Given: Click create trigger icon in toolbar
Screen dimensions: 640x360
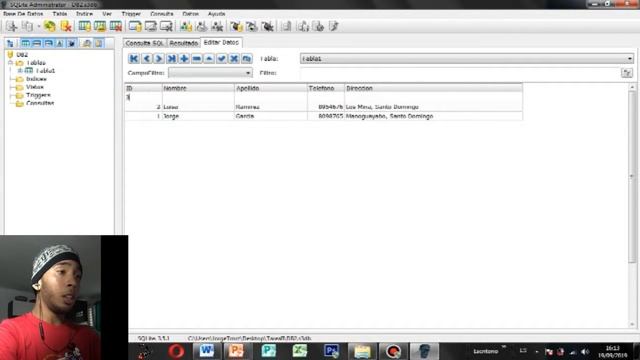Looking at the screenshot, I should click(236, 27).
